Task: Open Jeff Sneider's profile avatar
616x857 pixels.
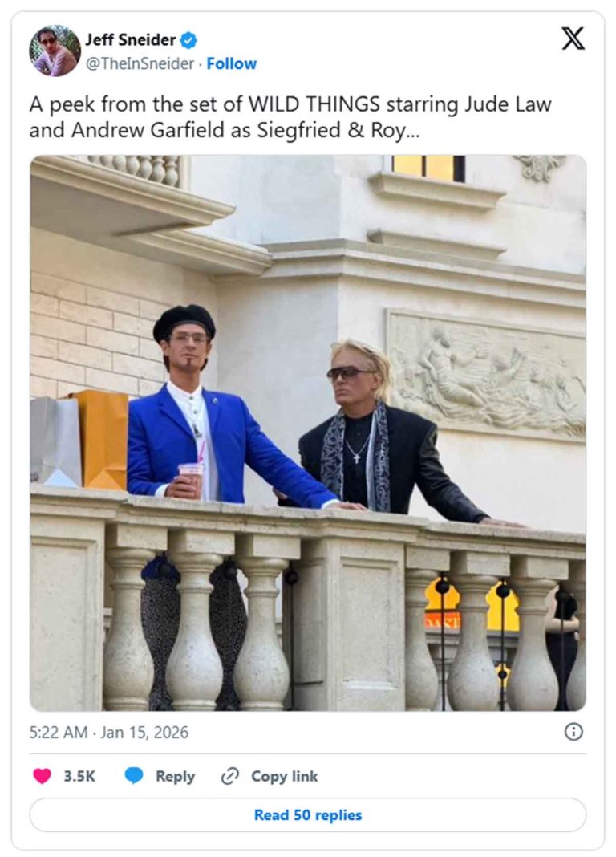Action: [55, 51]
